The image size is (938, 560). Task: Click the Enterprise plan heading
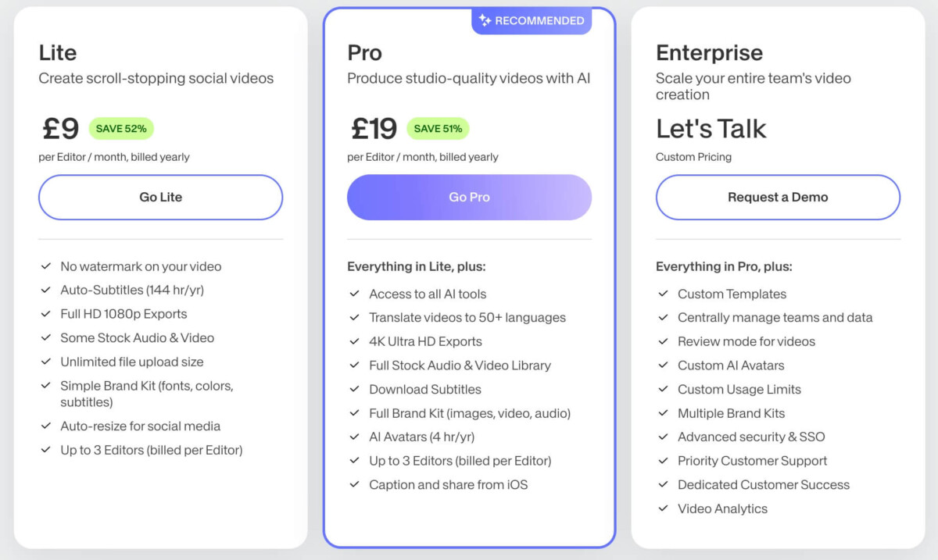pos(709,52)
